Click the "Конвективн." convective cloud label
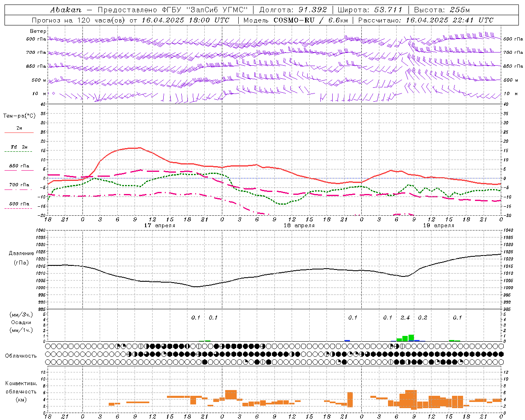The height and width of the screenshot is (420, 525). point(21,383)
